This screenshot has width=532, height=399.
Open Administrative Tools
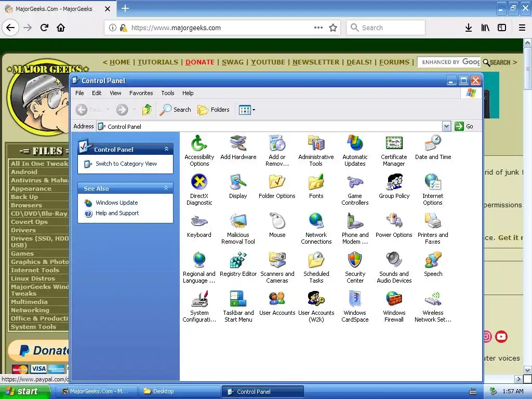316,151
